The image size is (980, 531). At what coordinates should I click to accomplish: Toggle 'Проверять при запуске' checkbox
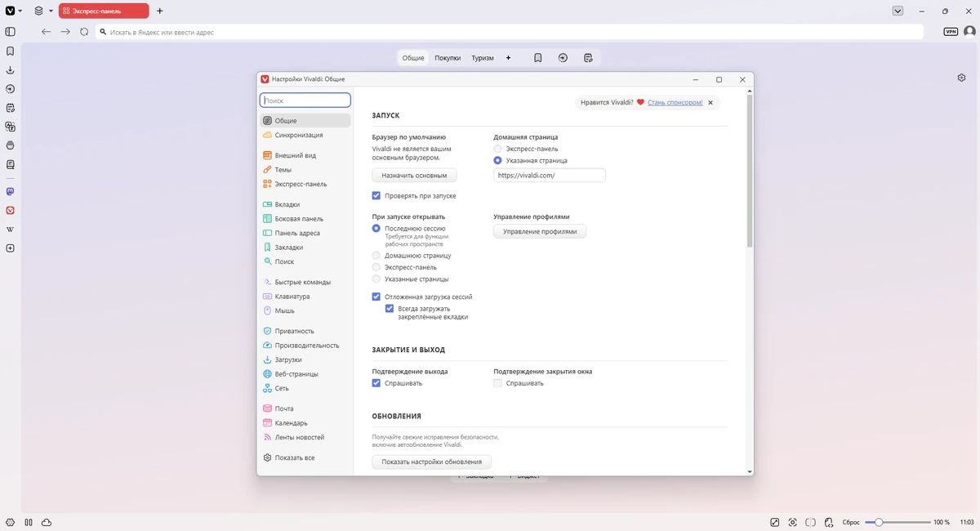click(x=376, y=196)
